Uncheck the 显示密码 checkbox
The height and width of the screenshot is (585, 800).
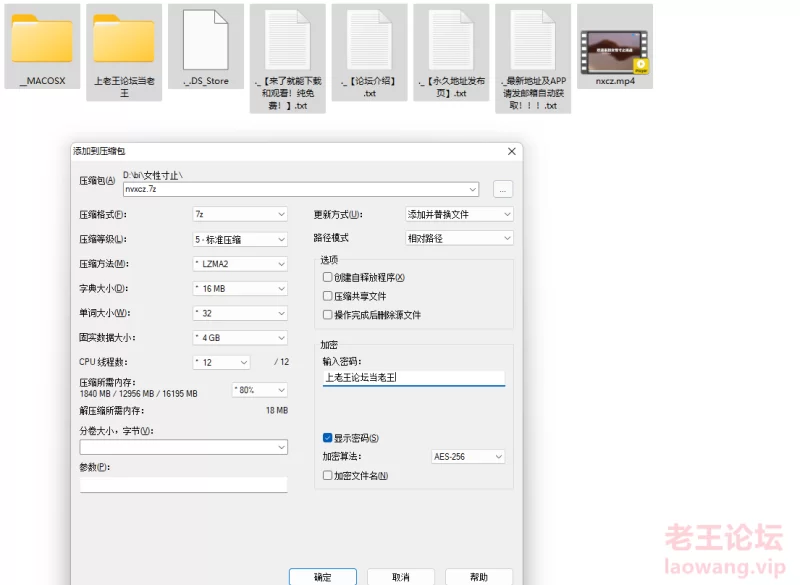[x=327, y=438]
